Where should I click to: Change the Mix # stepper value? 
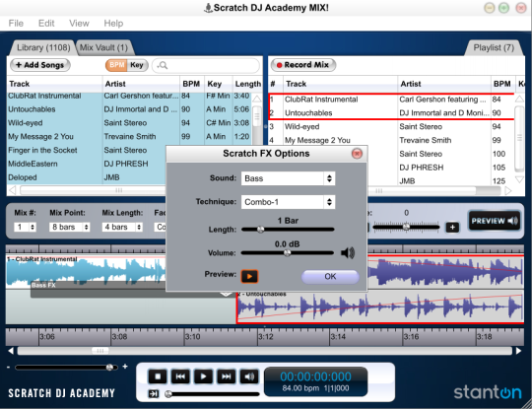25,227
